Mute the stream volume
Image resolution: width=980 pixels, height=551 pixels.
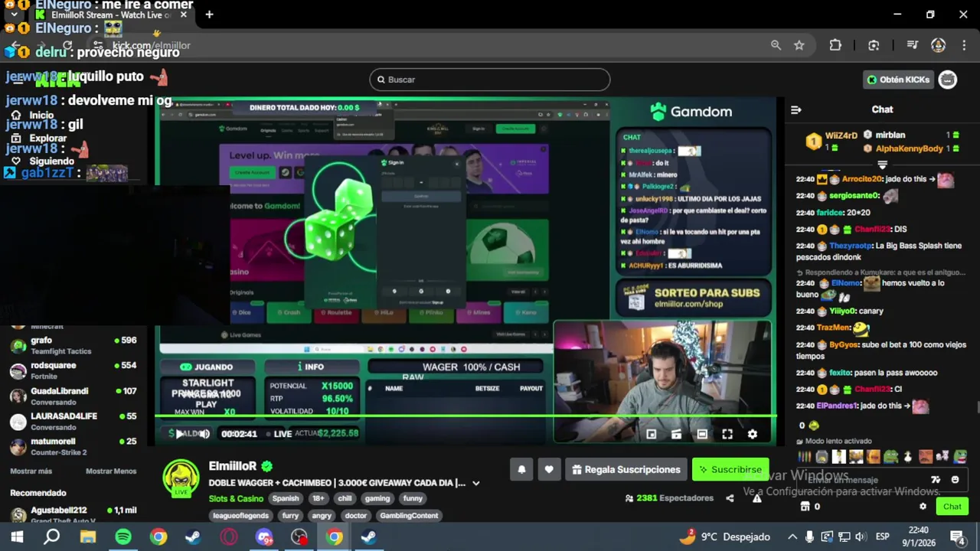(x=204, y=434)
